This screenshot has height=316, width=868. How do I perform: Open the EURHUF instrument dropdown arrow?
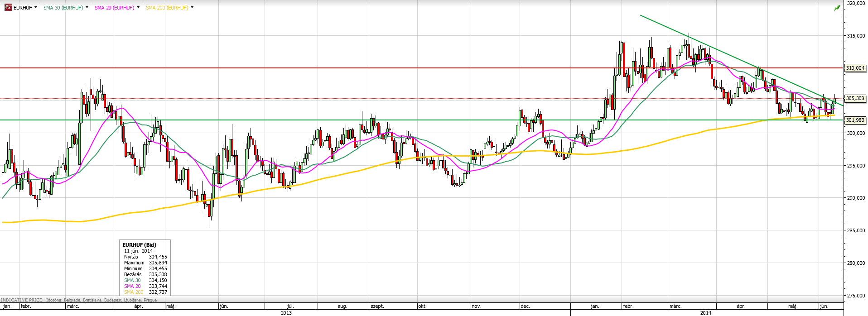tap(36, 8)
